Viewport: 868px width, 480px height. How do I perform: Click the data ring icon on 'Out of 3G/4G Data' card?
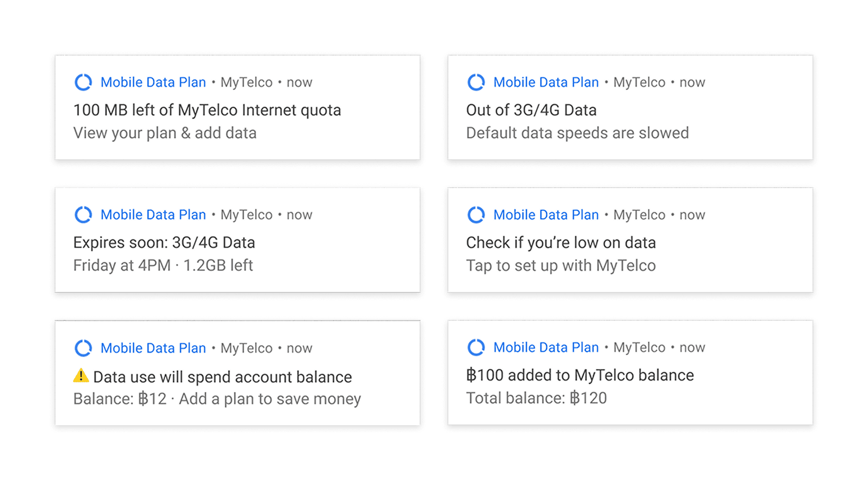click(x=476, y=82)
